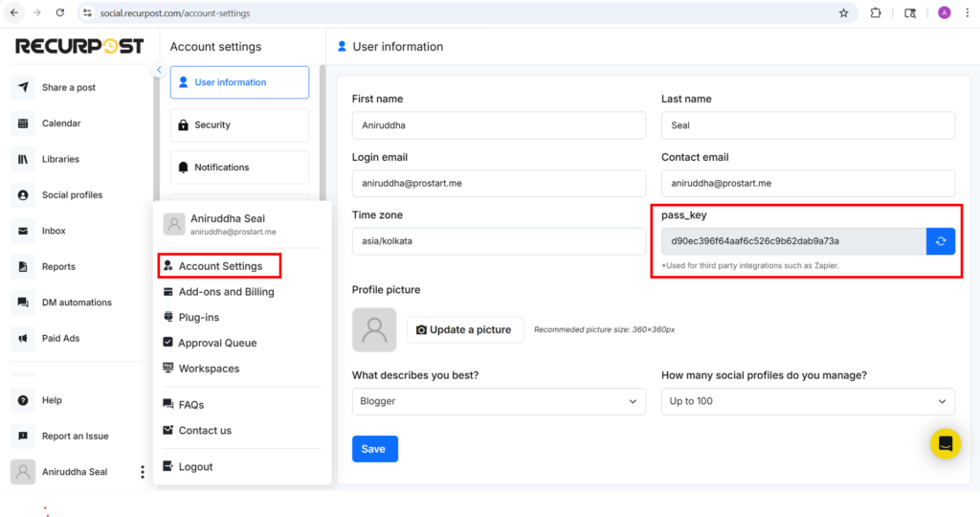Click the browser address bar URL
980x517 pixels.
[175, 13]
